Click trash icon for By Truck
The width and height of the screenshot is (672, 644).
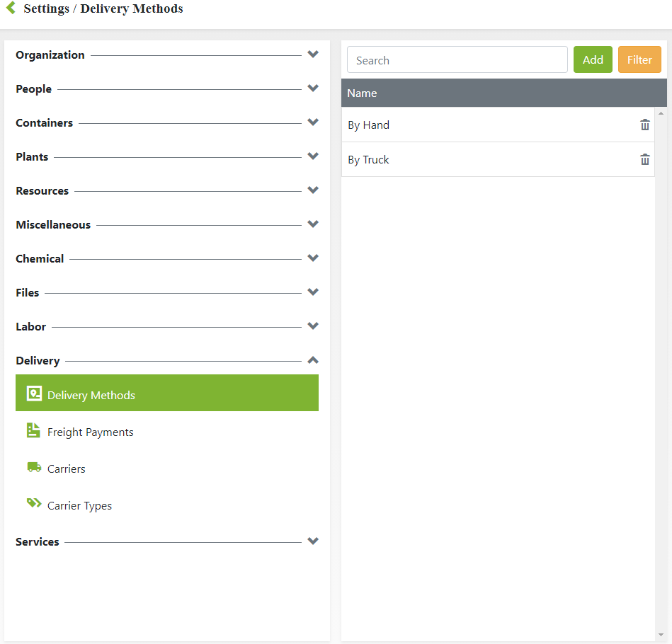click(x=645, y=160)
